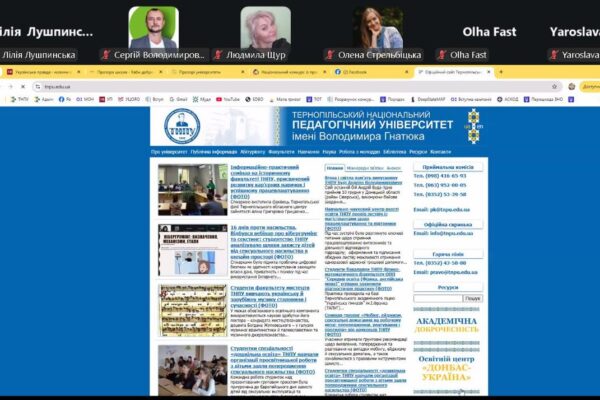Click the Пошук search button
Screen dimensions: 600x400
coord(473,298)
